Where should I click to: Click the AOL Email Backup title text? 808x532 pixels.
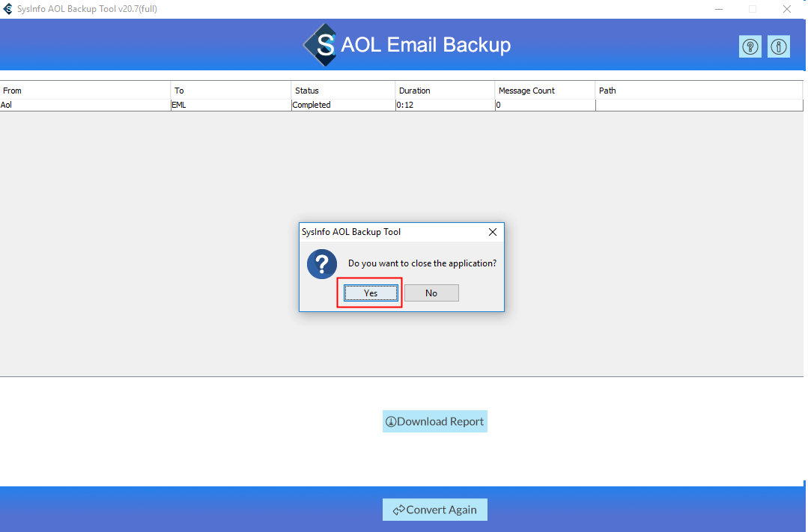pos(425,45)
